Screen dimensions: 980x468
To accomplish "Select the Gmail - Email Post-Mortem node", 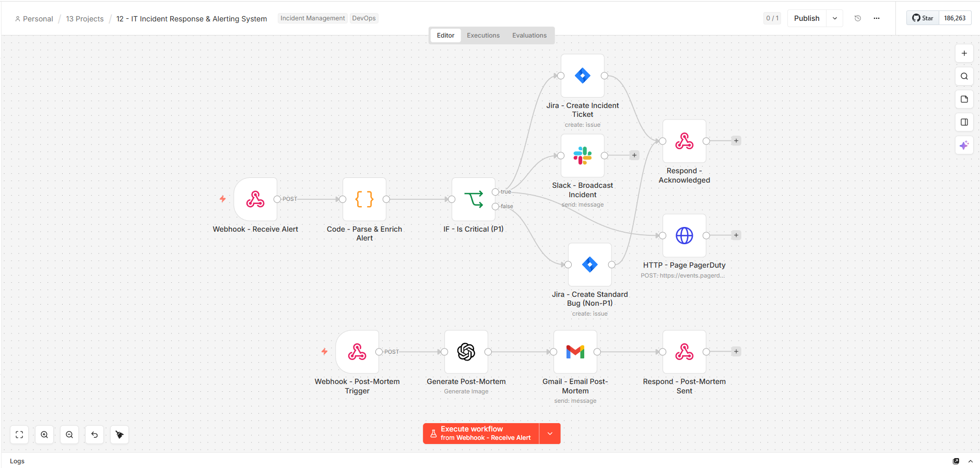I will (x=575, y=352).
